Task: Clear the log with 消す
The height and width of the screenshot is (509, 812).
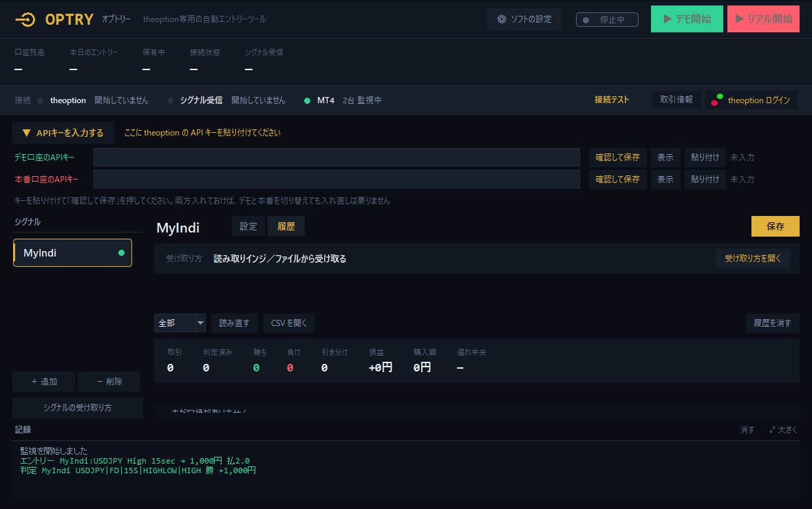Action: coord(747,430)
